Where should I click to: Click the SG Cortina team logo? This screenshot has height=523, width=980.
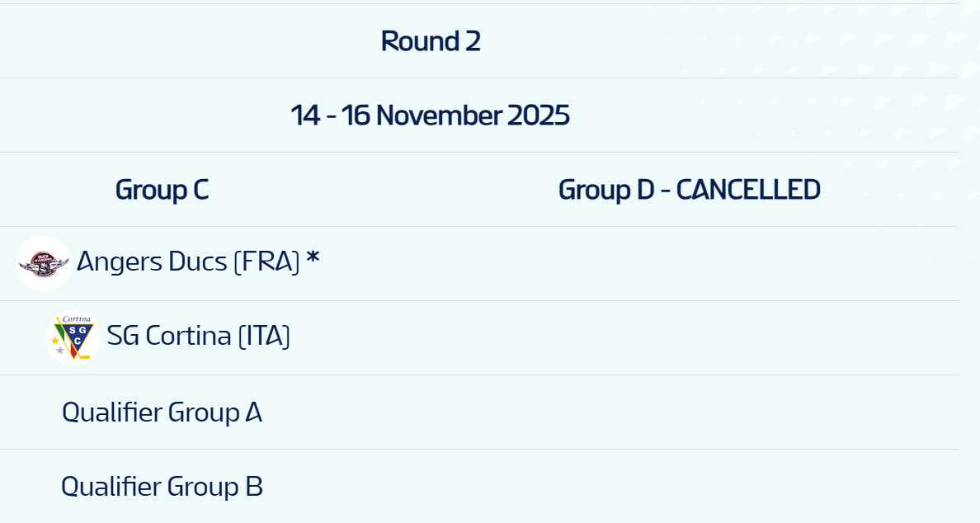73,338
